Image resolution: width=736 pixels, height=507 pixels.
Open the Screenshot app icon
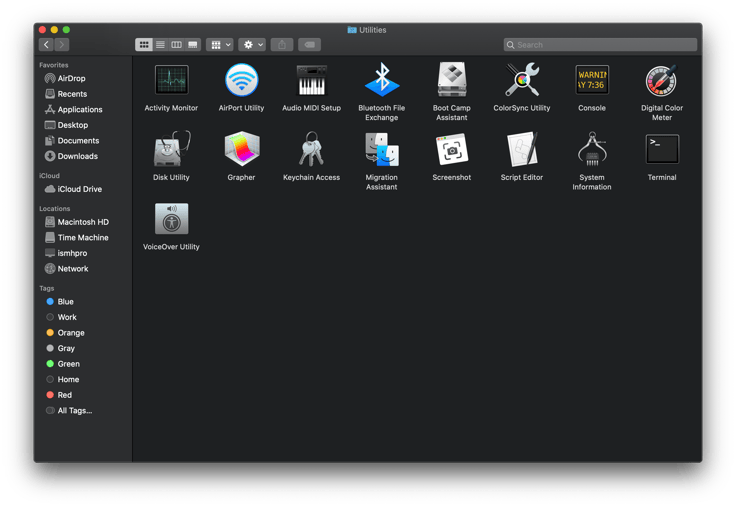pyautogui.click(x=452, y=149)
